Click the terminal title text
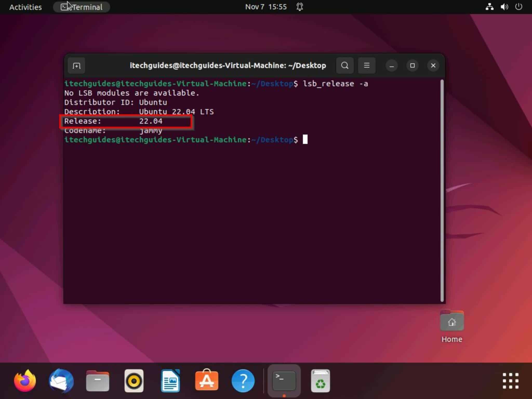The width and height of the screenshot is (532, 399). click(228, 65)
